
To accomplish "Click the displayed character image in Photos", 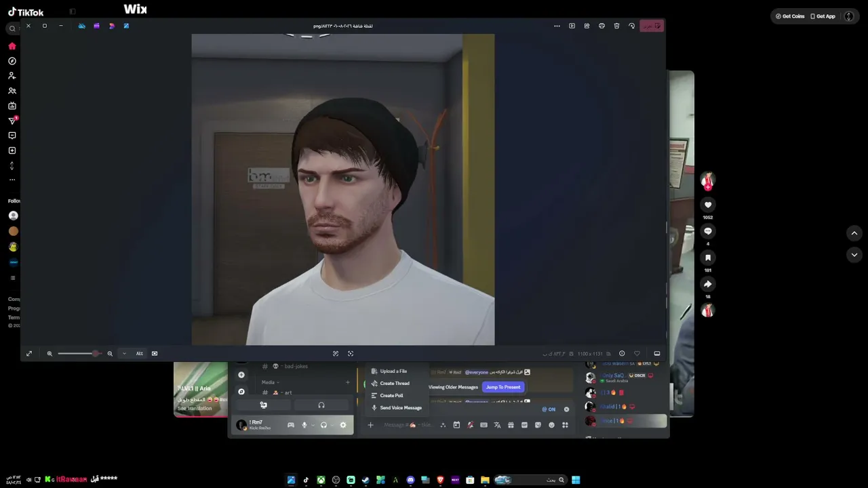I will pyautogui.click(x=343, y=190).
